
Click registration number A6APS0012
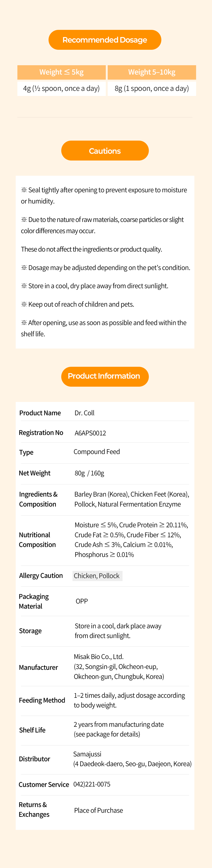tap(90, 433)
